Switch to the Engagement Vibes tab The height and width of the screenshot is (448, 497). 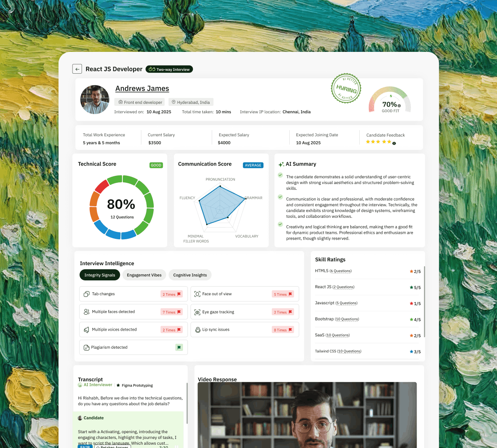(x=144, y=275)
